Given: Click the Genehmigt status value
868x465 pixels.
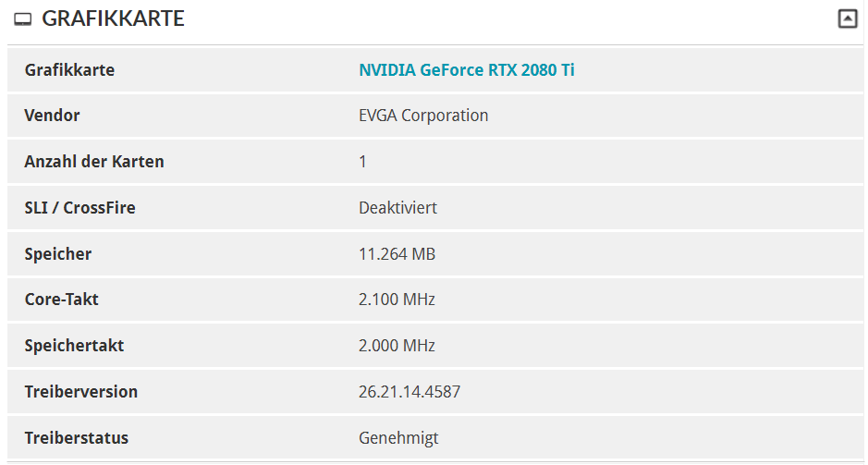Looking at the screenshot, I should pos(398,438).
